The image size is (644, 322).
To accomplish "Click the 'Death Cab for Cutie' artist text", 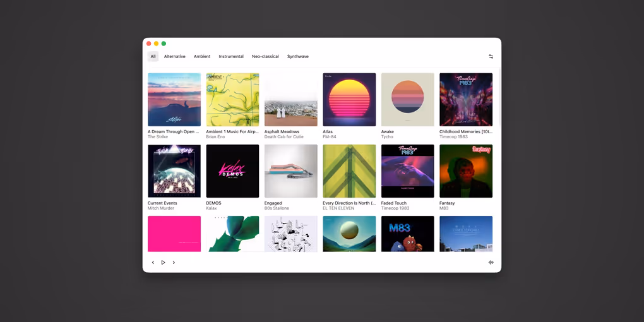I will pyautogui.click(x=284, y=137).
